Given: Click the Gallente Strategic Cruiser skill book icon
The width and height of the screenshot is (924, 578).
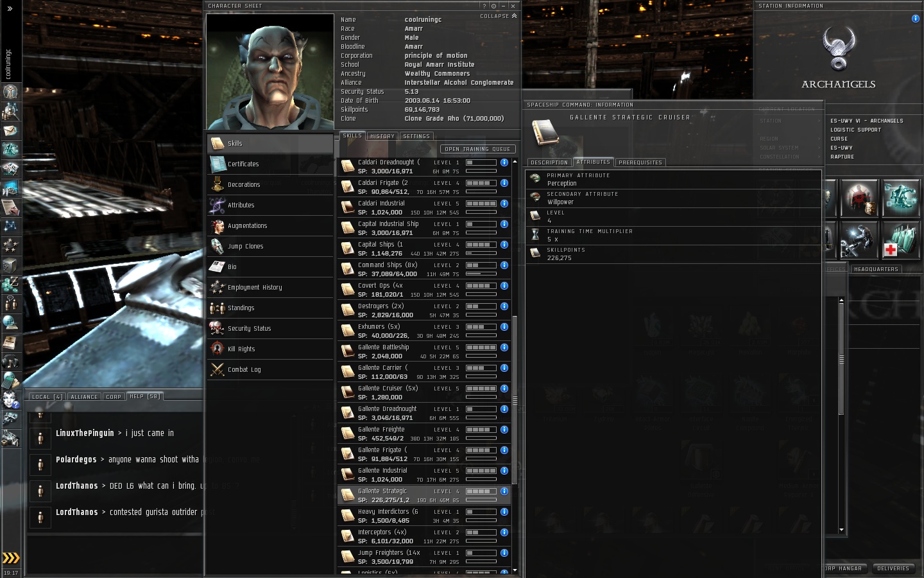Looking at the screenshot, I should coord(545,134).
